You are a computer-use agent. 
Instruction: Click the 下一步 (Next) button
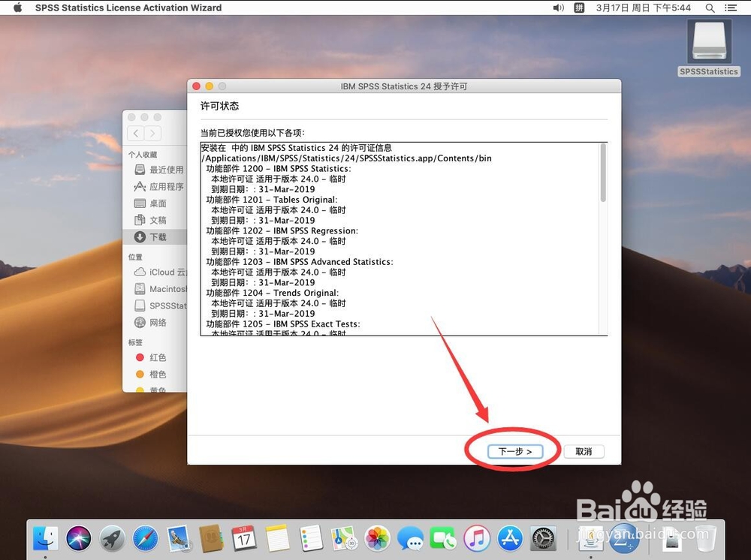[515, 451]
